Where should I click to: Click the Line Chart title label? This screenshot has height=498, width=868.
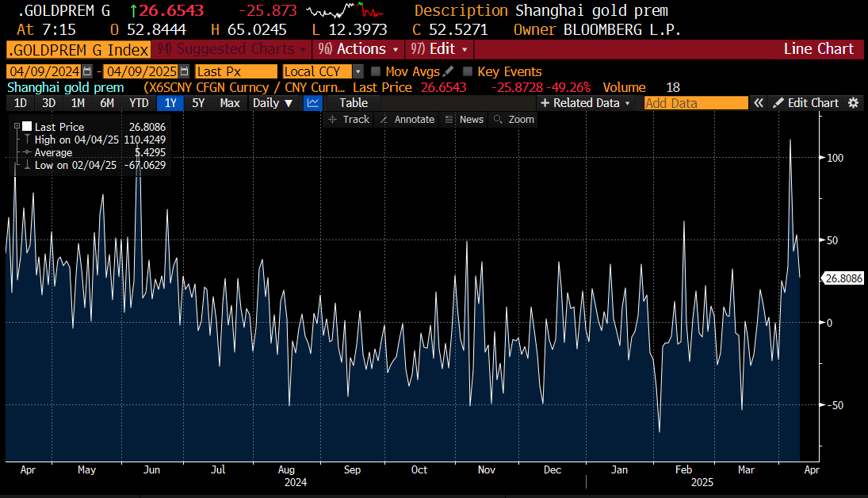[x=818, y=48]
